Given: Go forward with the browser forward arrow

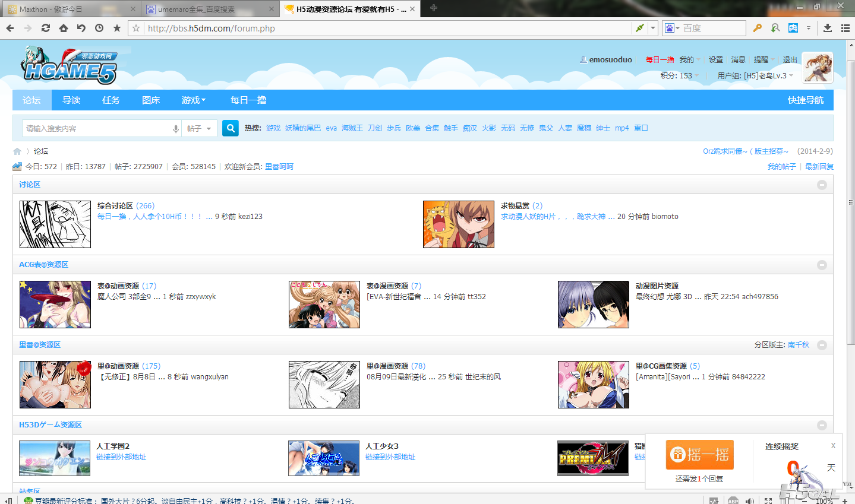Looking at the screenshot, I should click(28, 28).
